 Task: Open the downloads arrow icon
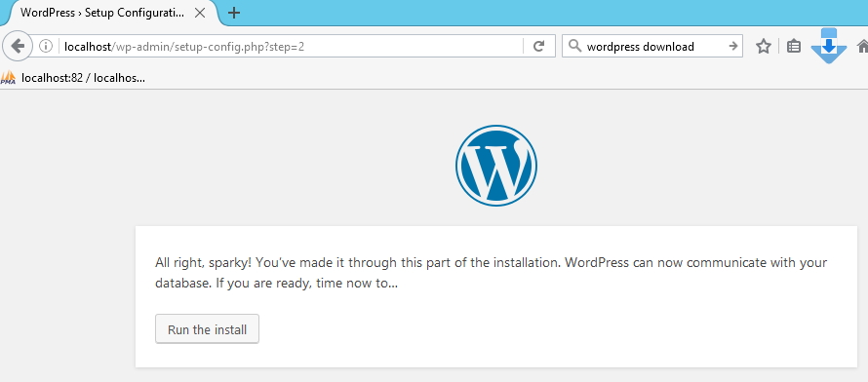point(829,47)
